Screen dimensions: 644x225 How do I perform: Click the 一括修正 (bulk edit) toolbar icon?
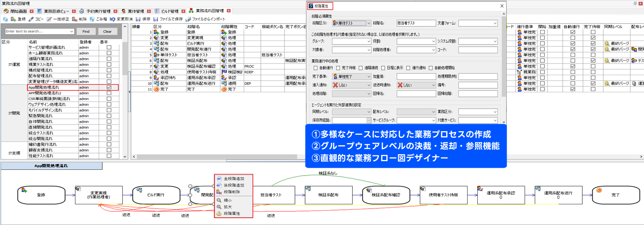tap(49, 19)
